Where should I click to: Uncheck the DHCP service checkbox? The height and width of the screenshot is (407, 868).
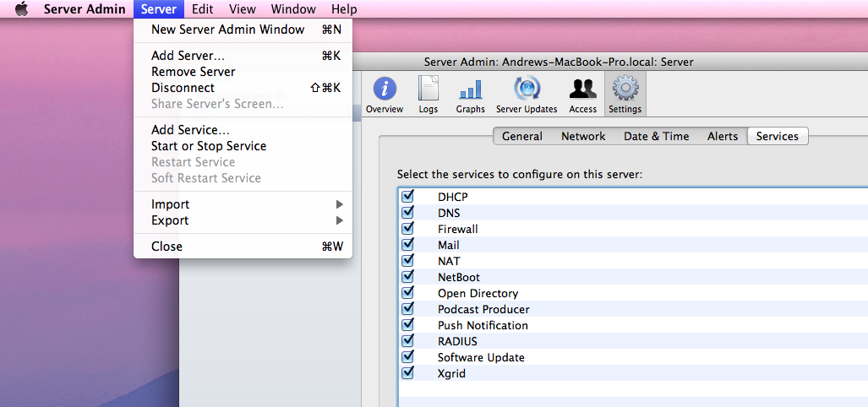tap(408, 196)
